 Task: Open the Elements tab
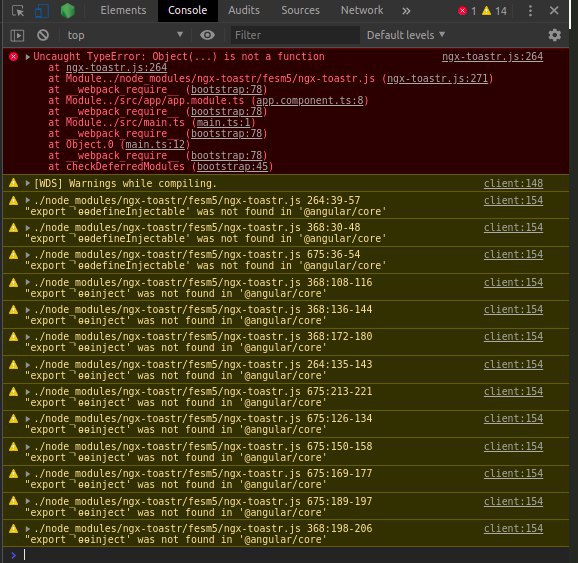[x=123, y=10]
